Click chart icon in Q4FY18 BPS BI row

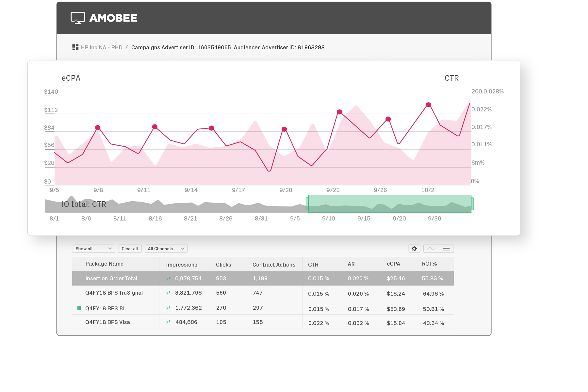click(168, 308)
